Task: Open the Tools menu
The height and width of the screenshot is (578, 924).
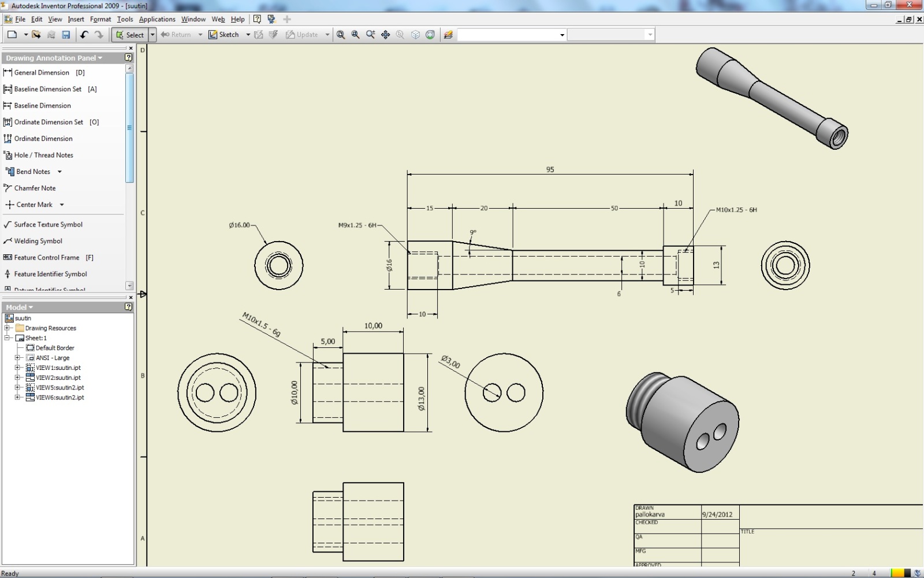Action: [x=125, y=19]
